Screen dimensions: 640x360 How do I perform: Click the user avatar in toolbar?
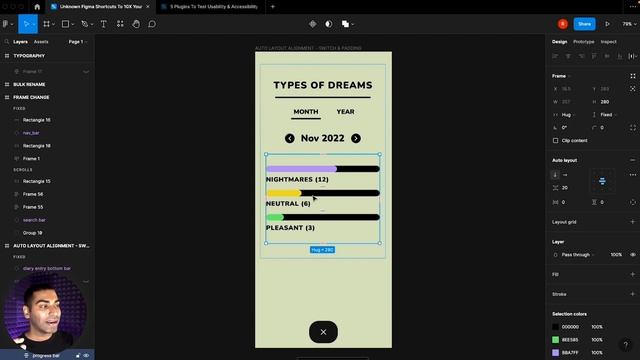click(x=563, y=24)
